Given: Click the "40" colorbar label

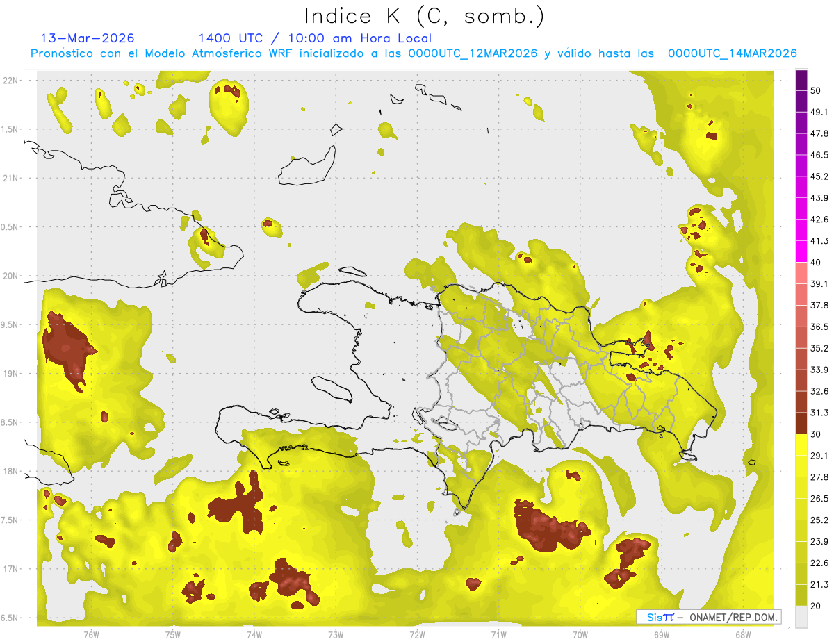Looking at the screenshot, I should pyautogui.click(x=816, y=263).
